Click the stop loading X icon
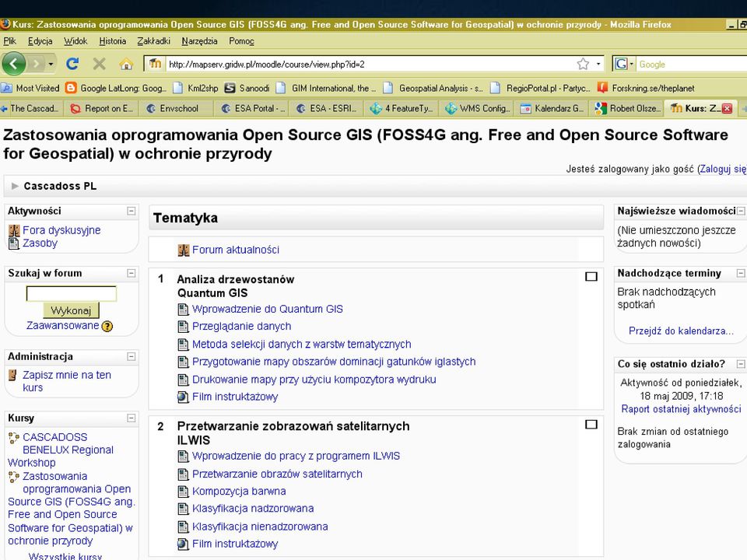747x560 pixels. pyautogui.click(x=99, y=63)
